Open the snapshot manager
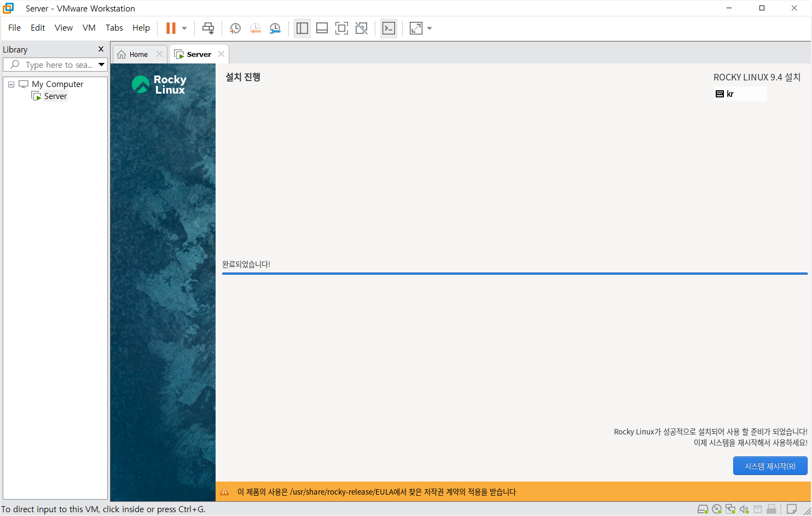This screenshot has height=516, width=812. pyautogui.click(x=275, y=28)
